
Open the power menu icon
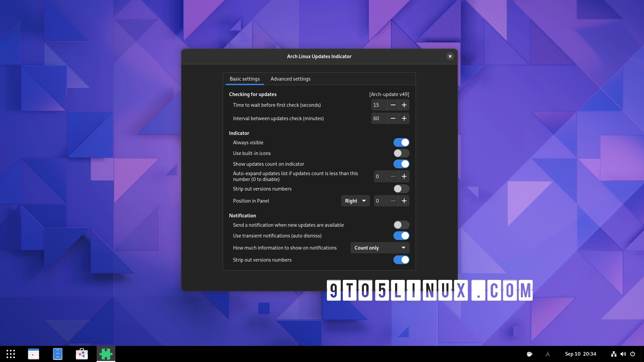633,354
